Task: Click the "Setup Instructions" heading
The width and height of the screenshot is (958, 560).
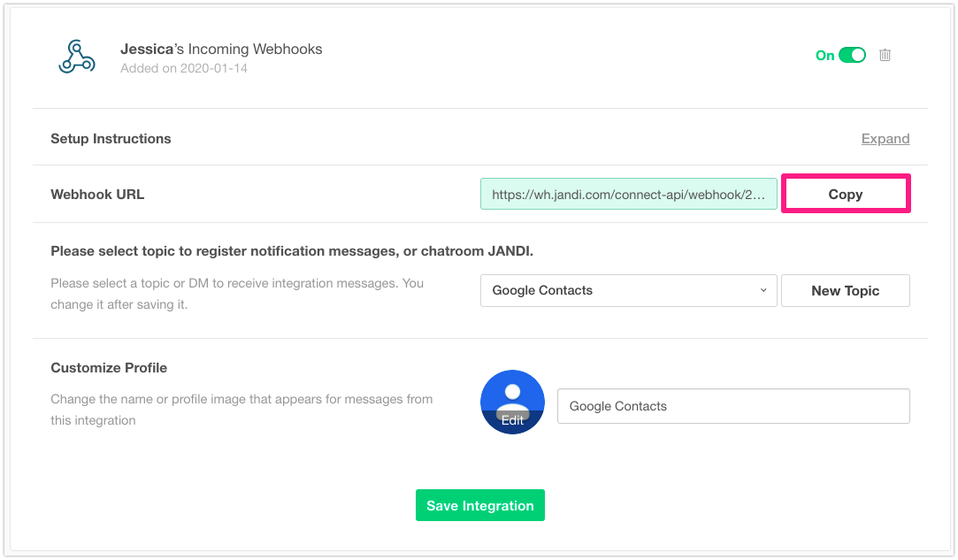Action: [x=111, y=139]
